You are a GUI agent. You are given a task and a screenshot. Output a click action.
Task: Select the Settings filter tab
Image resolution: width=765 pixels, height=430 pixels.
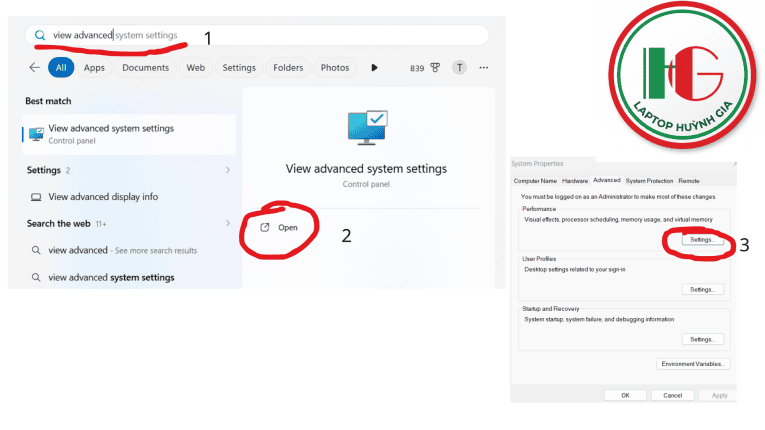pos(239,68)
